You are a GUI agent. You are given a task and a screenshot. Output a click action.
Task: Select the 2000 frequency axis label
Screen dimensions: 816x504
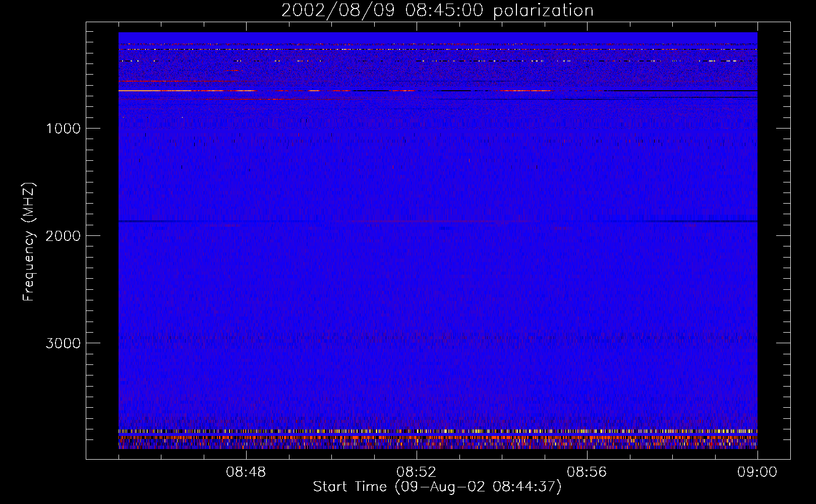coord(63,236)
